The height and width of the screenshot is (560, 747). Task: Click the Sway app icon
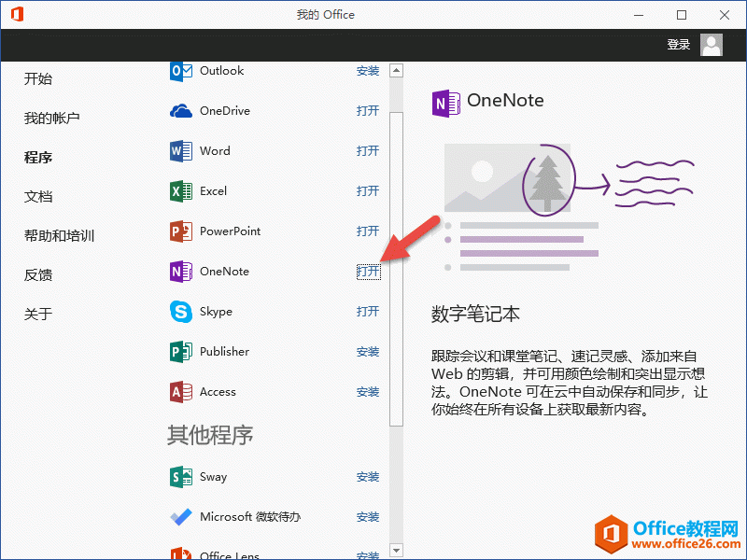click(181, 477)
